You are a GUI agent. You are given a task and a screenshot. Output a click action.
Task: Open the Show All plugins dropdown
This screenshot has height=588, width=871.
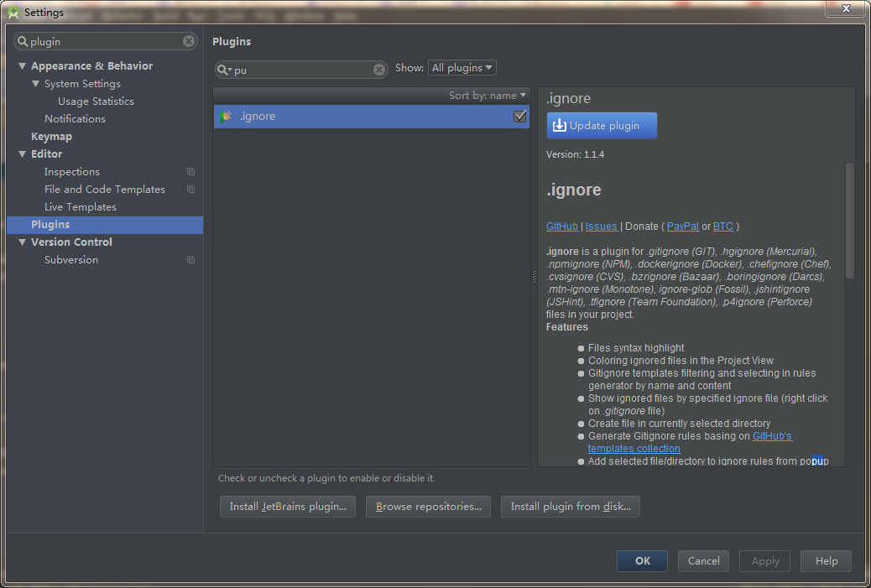click(462, 68)
